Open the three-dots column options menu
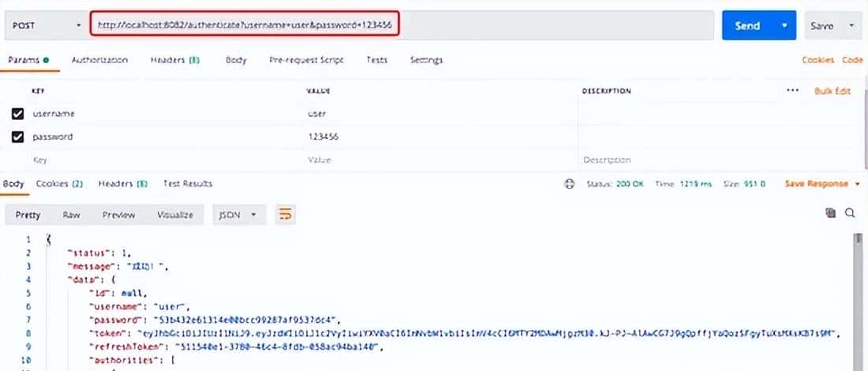The width and height of the screenshot is (868, 371). coord(793,90)
